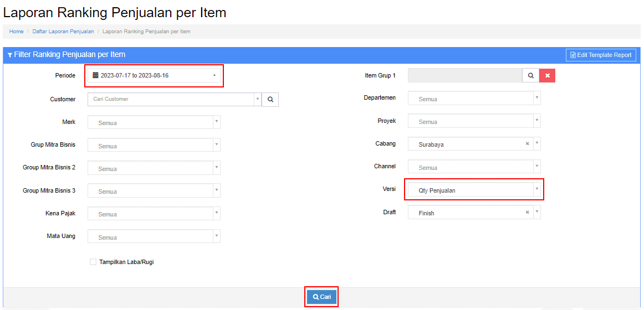The image size is (644, 310).
Task: Expand the Channel dropdown
Action: pos(474,167)
